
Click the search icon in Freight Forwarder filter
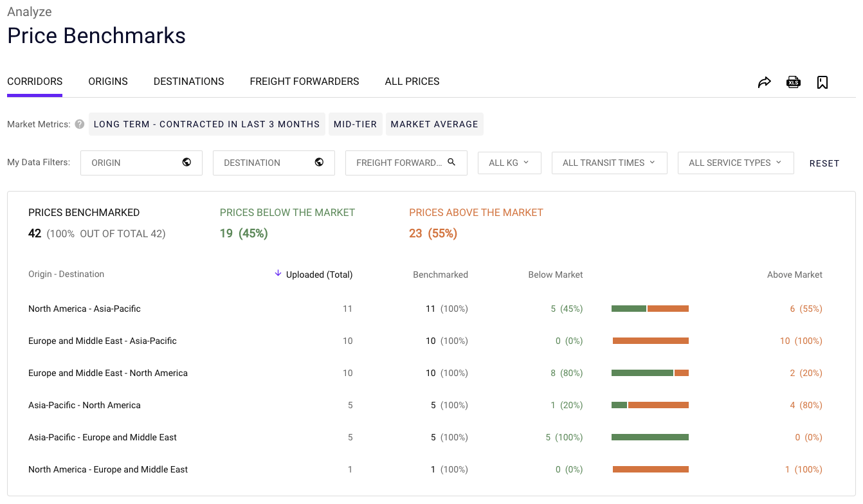coord(451,163)
